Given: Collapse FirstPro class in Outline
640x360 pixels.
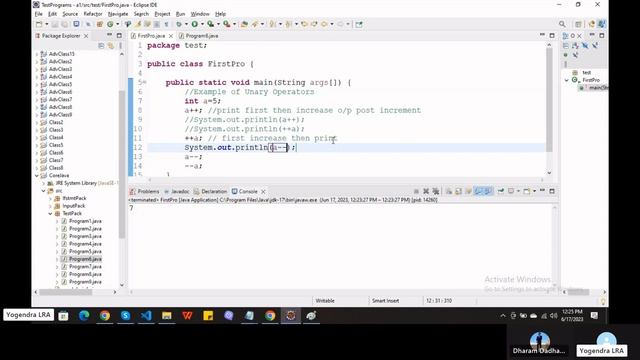Looking at the screenshot, I should [567, 80].
